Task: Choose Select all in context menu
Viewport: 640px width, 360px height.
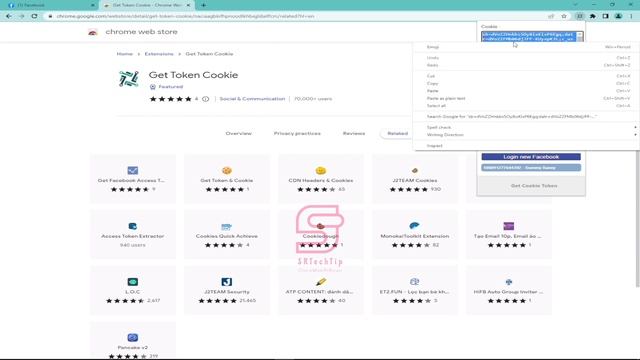Action: (x=527, y=106)
